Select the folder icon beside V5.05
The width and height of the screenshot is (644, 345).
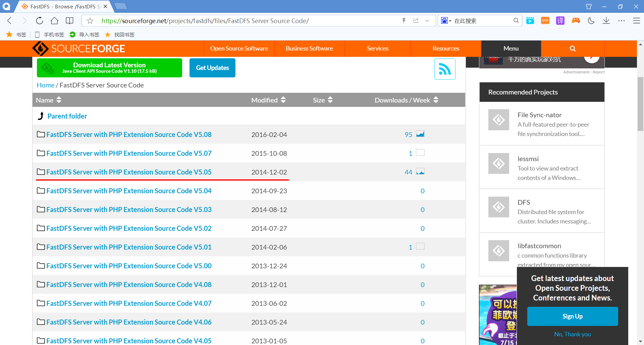(40, 172)
